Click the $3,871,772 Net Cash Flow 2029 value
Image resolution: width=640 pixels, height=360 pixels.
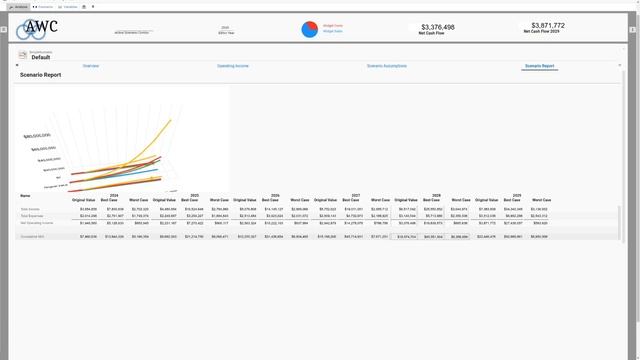pos(548,26)
